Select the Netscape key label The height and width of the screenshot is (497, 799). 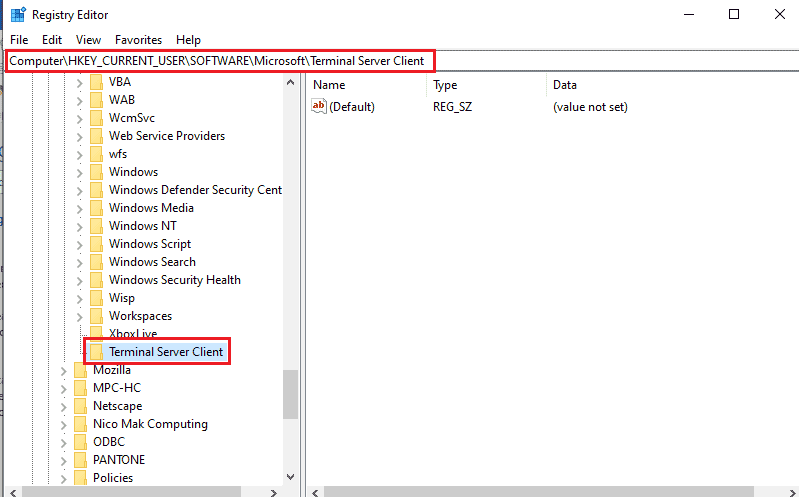[x=117, y=406]
